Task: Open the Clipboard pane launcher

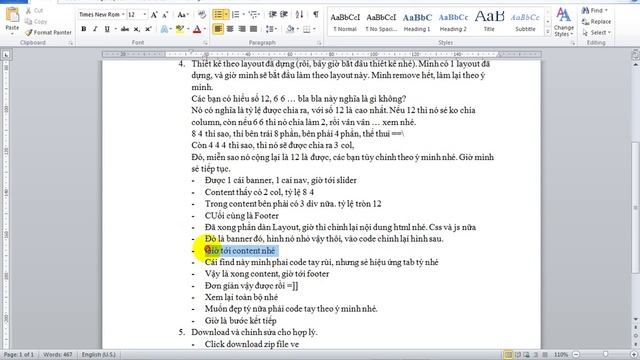Action: 71,43
